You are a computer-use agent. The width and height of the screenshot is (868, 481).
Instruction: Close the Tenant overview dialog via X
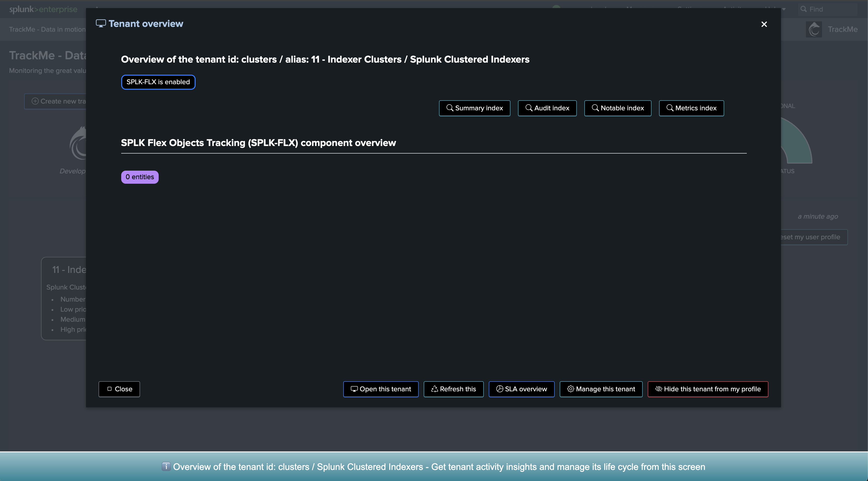point(764,24)
